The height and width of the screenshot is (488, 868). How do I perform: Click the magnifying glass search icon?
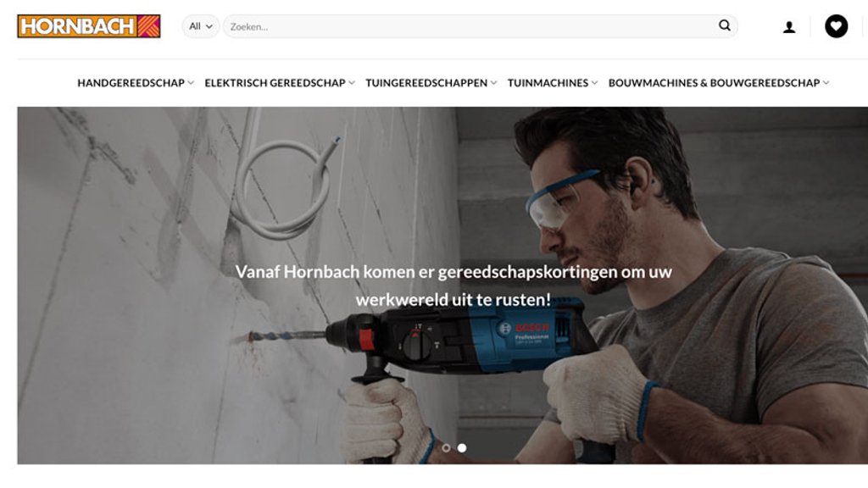coord(724,25)
